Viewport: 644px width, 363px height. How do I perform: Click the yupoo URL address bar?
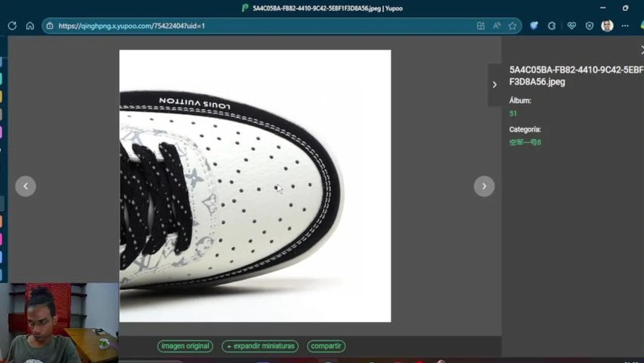pyautogui.click(x=282, y=26)
